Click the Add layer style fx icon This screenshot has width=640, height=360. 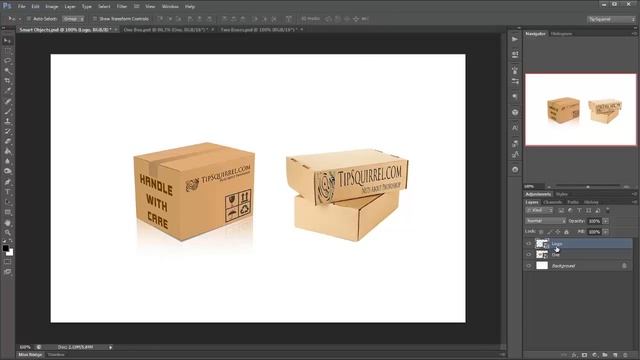coord(574,355)
